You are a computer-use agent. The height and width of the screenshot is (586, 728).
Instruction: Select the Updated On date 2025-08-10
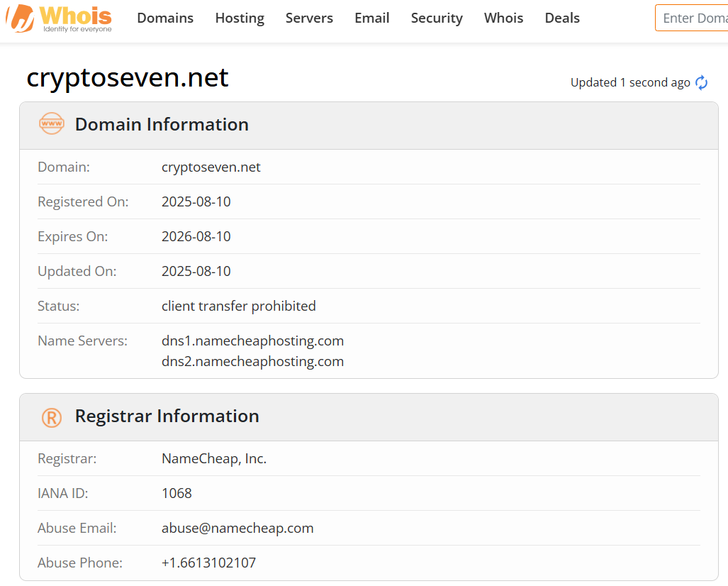point(196,272)
